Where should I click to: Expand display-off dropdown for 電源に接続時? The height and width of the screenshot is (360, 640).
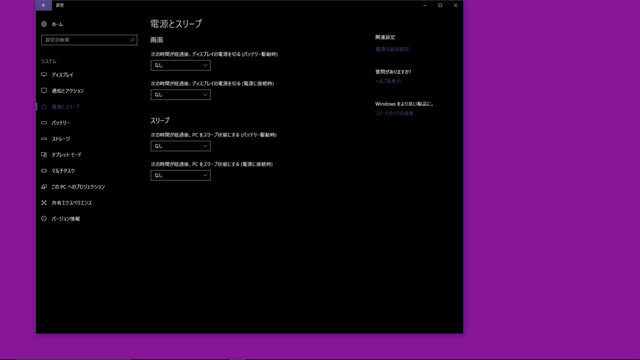[180, 95]
